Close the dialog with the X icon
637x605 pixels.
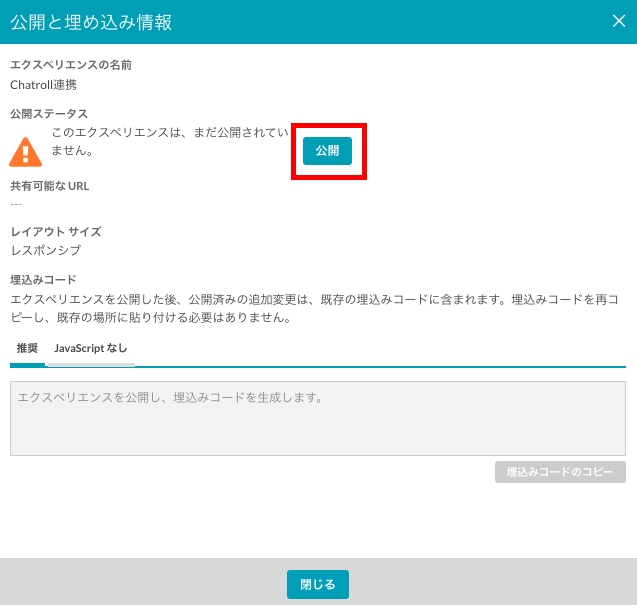(618, 21)
